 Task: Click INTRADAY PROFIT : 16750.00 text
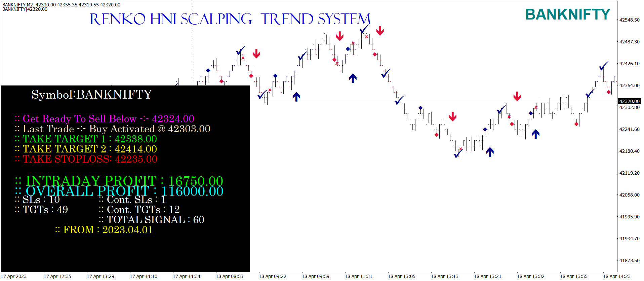click(x=119, y=181)
